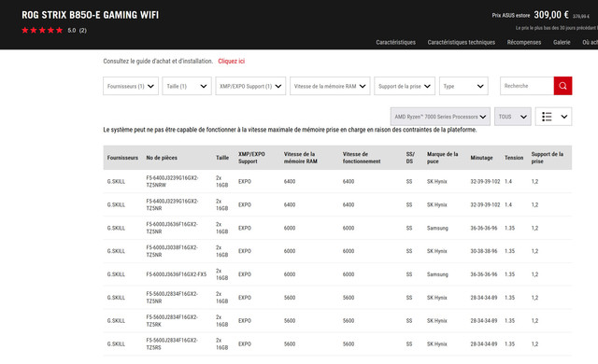598x364 pixels.
Task: Expand the XMP/EXPO Support filter
Action: click(250, 86)
